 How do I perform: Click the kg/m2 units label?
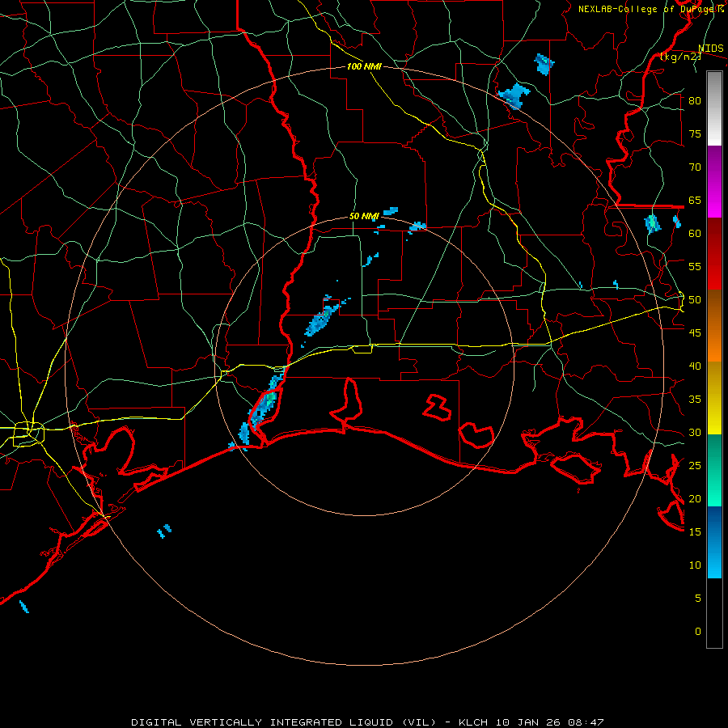coord(680,57)
